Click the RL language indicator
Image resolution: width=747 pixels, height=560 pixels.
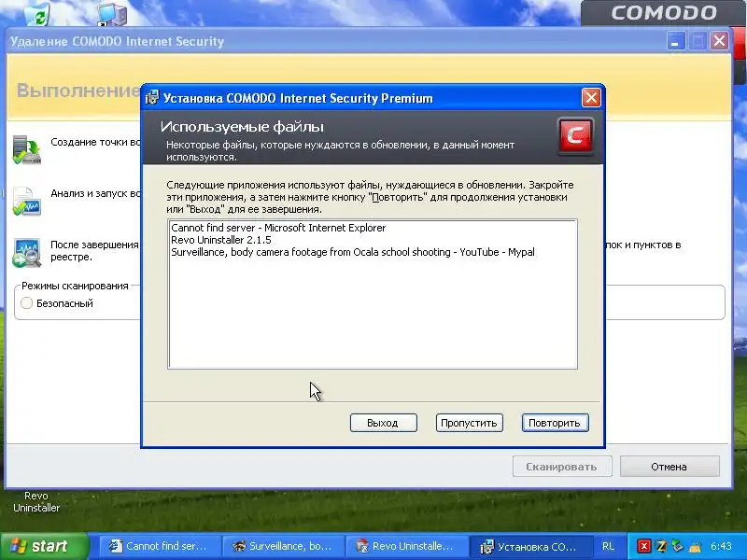point(608,546)
